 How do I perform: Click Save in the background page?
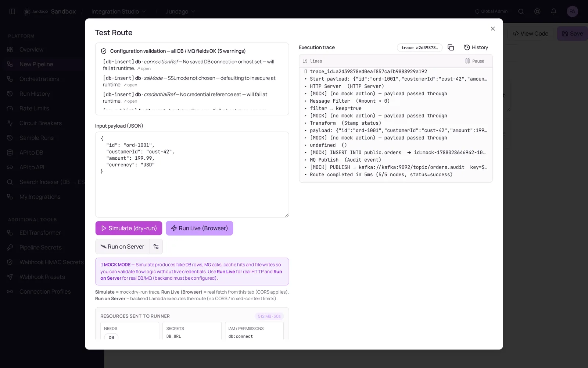[x=573, y=33]
